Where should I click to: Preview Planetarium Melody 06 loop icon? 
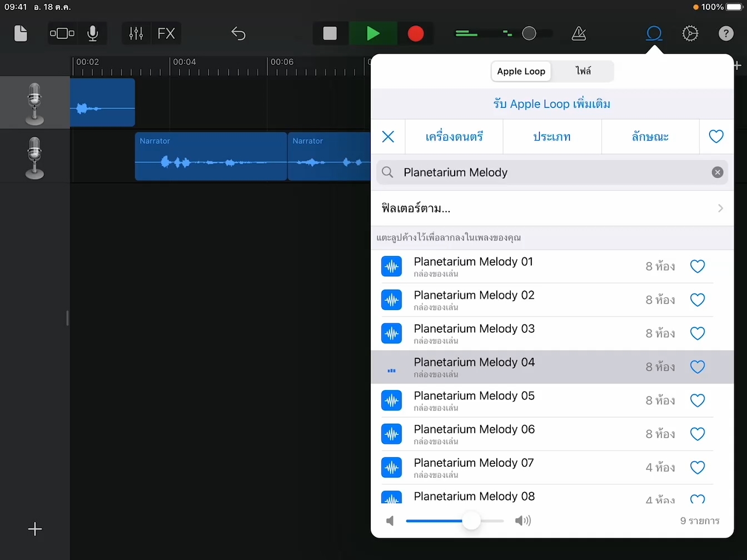(x=391, y=434)
